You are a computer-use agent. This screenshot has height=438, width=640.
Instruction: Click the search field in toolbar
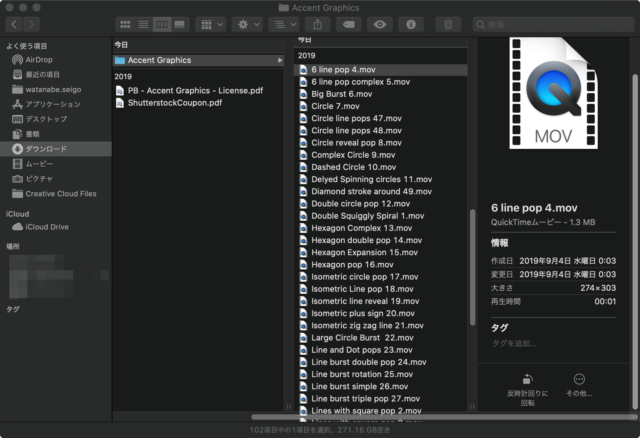(553, 24)
